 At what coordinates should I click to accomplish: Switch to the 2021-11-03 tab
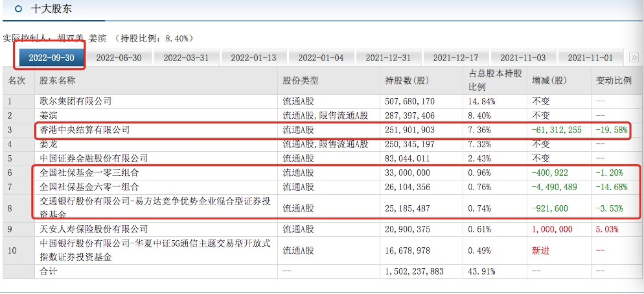(x=523, y=58)
